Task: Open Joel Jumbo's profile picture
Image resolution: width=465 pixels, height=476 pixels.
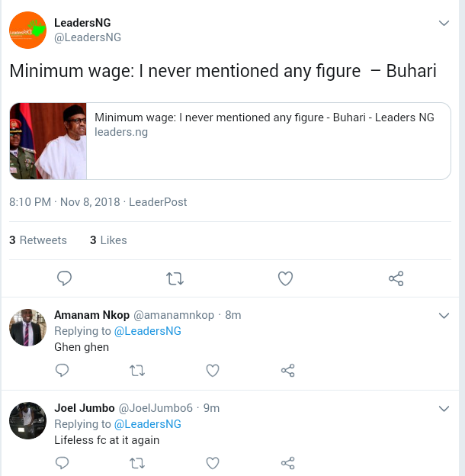Action: (27, 420)
